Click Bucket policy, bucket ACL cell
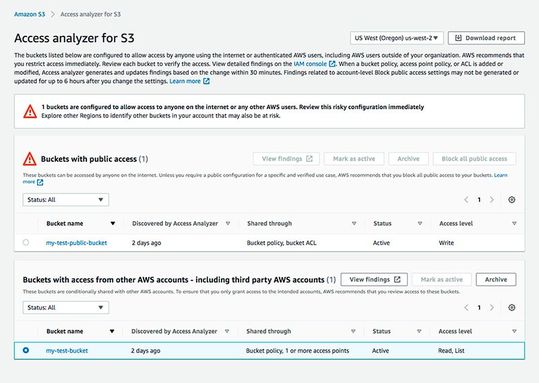Image resolution: width=539 pixels, height=383 pixels. [x=281, y=243]
